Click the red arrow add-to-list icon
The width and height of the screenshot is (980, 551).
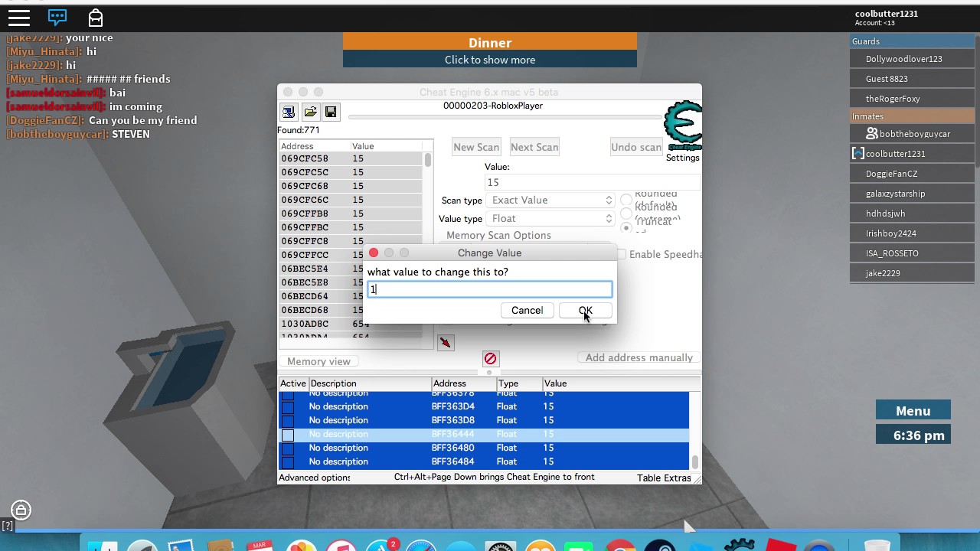tap(446, 343)
